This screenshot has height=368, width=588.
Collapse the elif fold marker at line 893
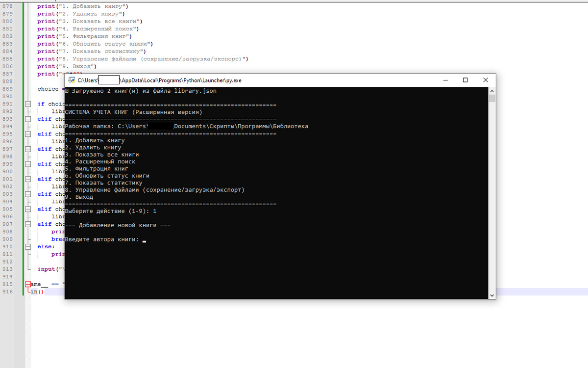pyautogui.click(x=28, y=119)
